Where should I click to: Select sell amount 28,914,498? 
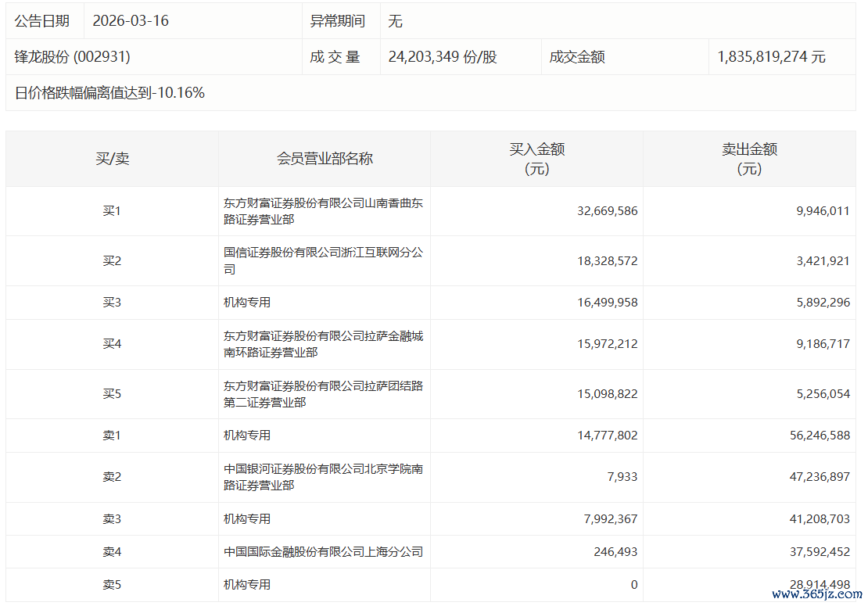point(820,584)
